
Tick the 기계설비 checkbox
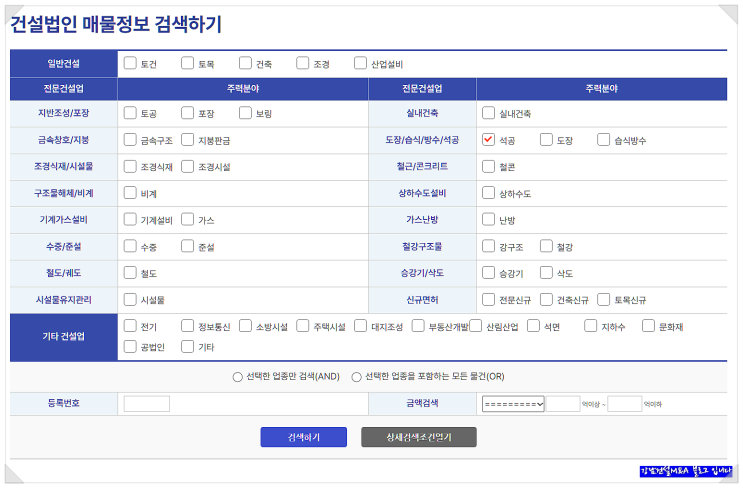pos(130,219)
